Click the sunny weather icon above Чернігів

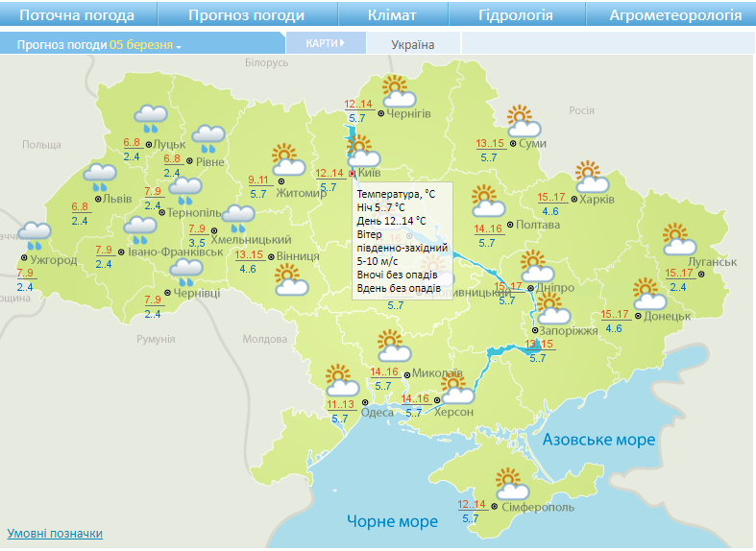397,91
